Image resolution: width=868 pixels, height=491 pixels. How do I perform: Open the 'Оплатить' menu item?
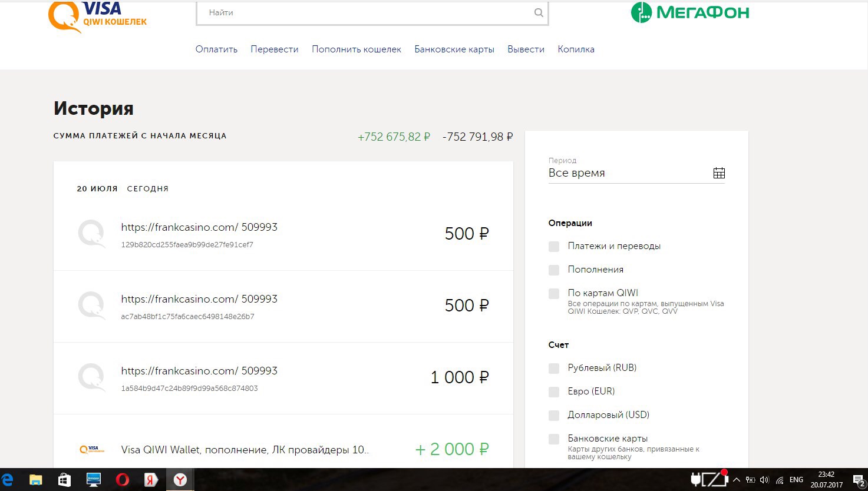pyautogui.click(x=216, y=49)
